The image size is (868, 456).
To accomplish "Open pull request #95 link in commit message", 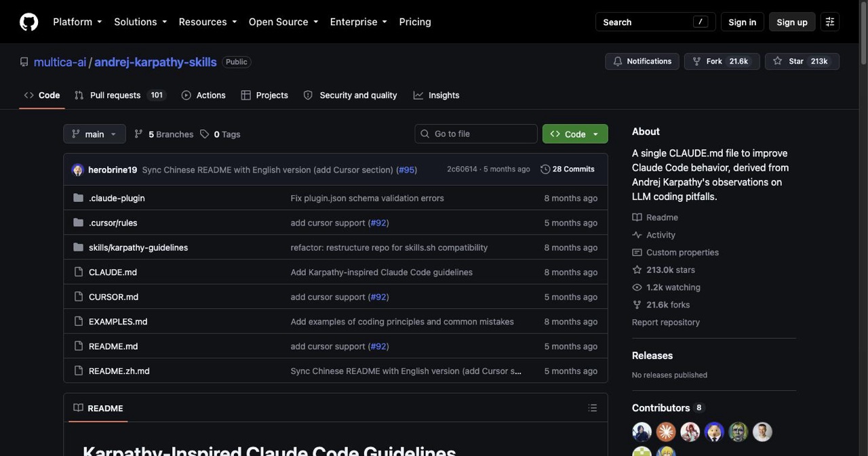I will (x=406, y=170).
